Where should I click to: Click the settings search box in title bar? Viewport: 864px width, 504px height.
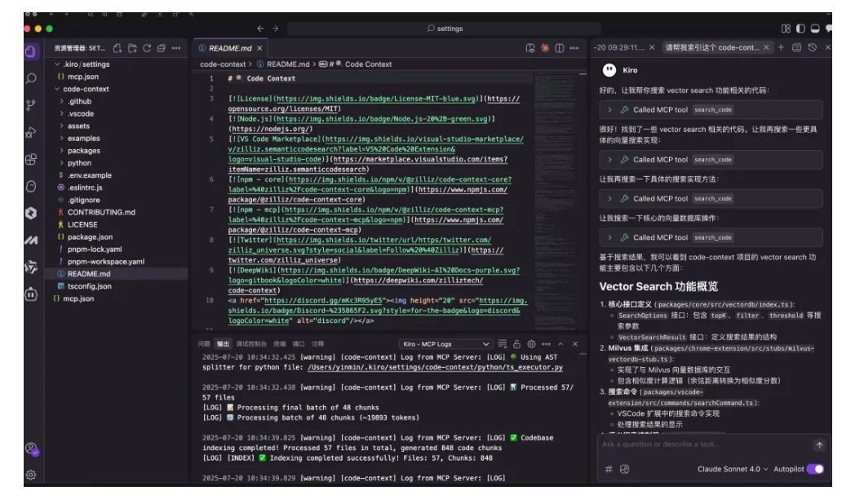444,29
